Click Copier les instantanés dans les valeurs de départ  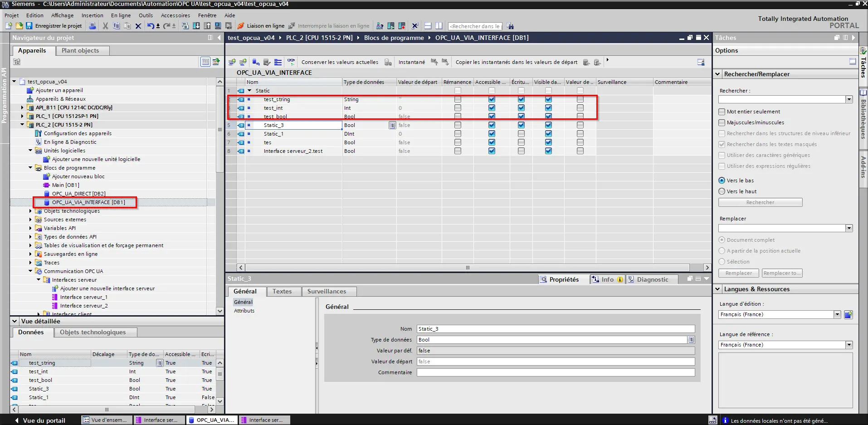(517, 62)
